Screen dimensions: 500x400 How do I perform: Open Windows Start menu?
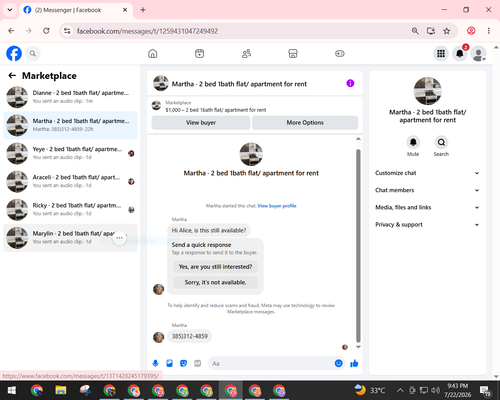pyautogui.click(x=12, y=390)
